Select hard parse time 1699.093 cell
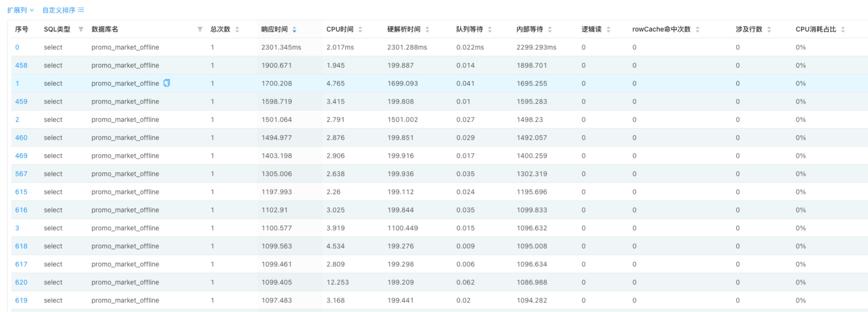The width and height of the screenshot is (868, 312). [402, 84]
